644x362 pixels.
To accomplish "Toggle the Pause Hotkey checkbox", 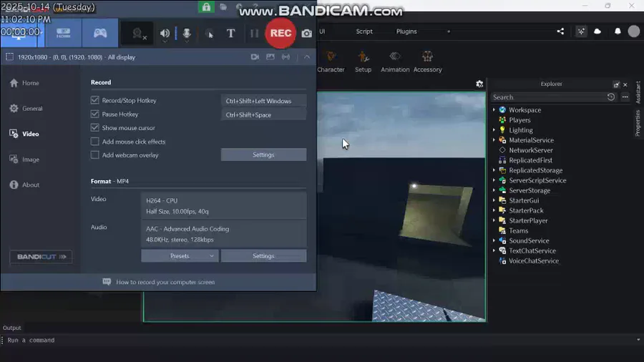I will coord(95,114).
